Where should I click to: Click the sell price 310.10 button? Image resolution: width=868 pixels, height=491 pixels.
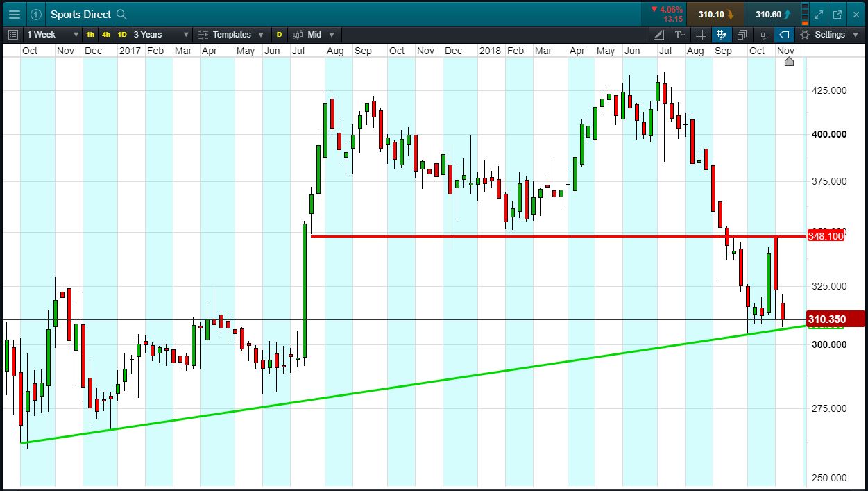coord(714,14)
